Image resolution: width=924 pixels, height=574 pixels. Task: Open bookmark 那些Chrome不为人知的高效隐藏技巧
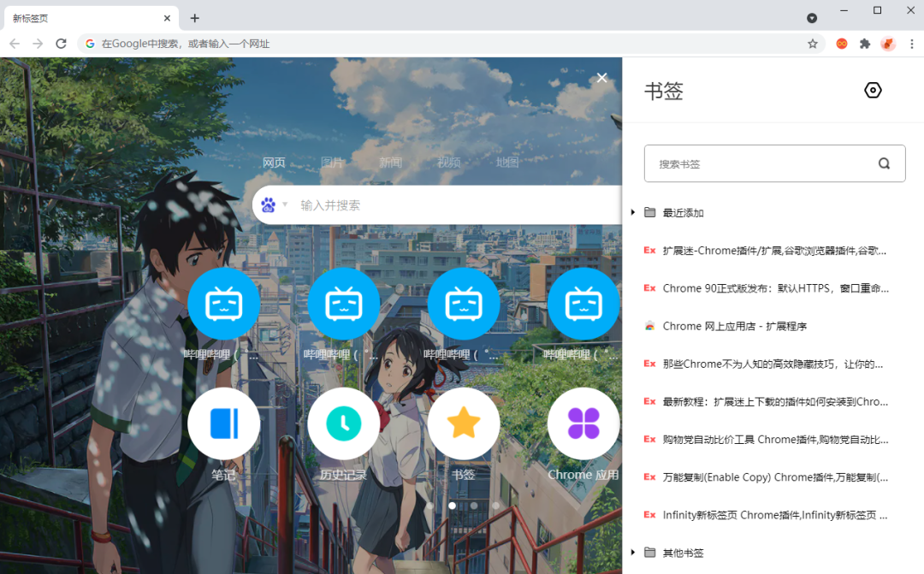point(773,364)
